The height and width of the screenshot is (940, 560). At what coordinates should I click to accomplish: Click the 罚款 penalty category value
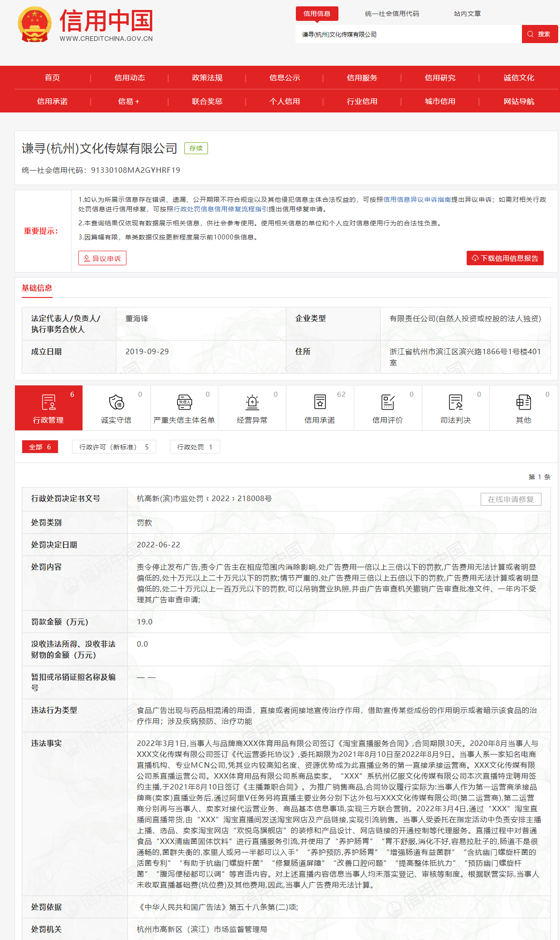tap(145, 522)
